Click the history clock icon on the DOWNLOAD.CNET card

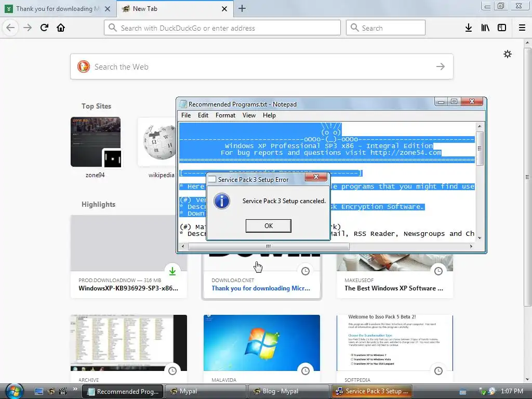[x=305, y=271]
